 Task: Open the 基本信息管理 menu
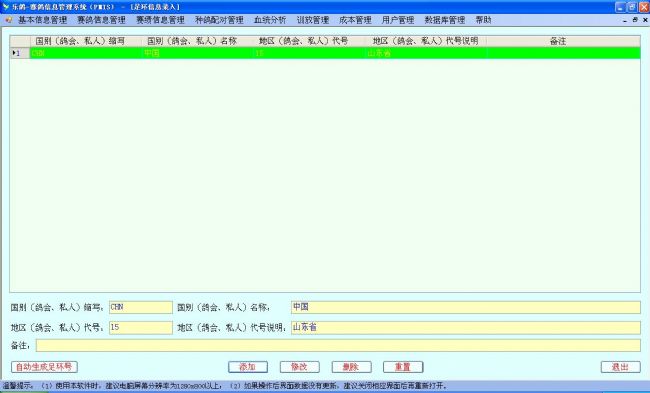coord(42,20)
